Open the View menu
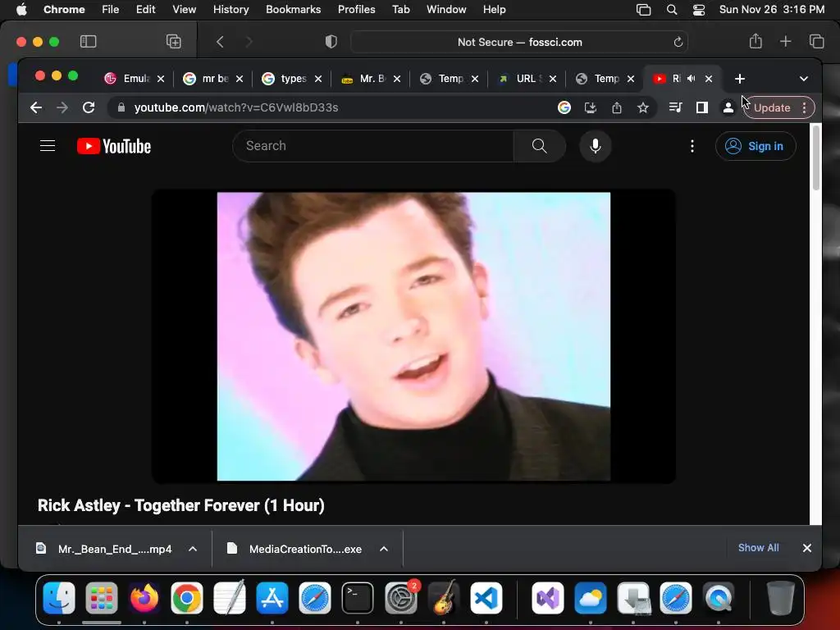 click(x=184, y=10)
